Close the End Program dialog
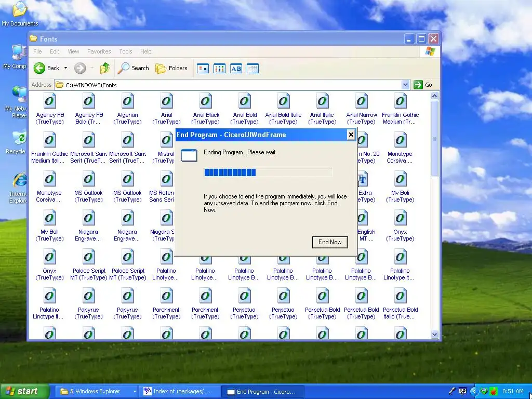Image resolution: width=532 pixels, height=399 pixels. pos(351,135)
